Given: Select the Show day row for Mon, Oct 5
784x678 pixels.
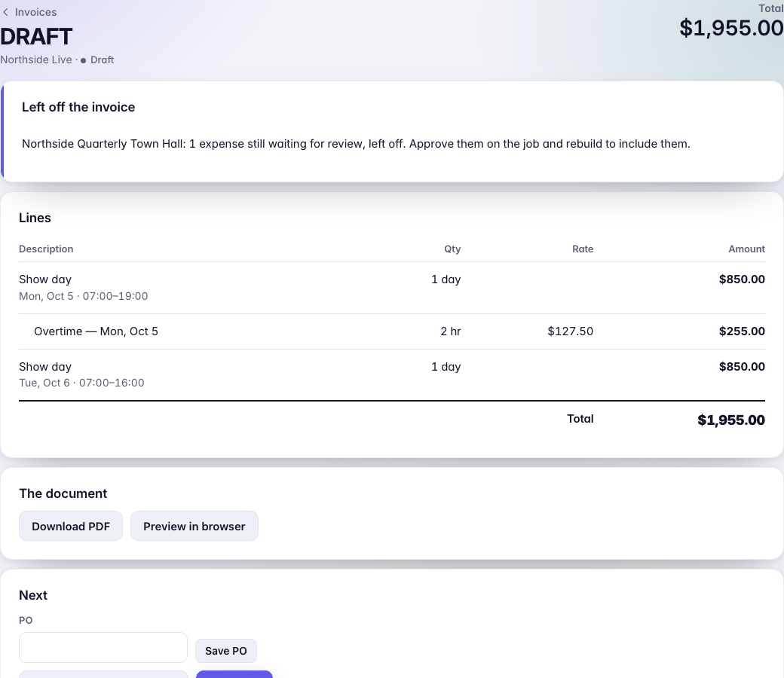Looking at the screenshot, I should (392, 288).
